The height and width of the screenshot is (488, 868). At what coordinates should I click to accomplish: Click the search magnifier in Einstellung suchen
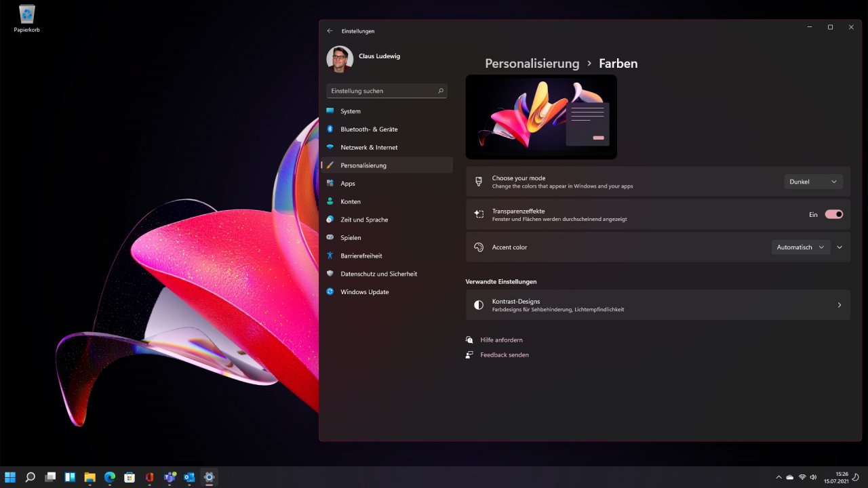440,91
